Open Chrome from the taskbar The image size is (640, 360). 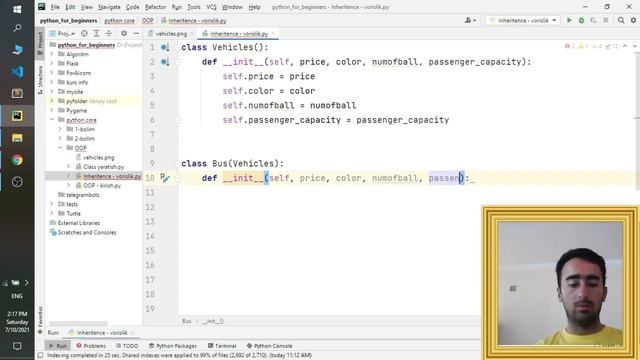coord(17,160)
